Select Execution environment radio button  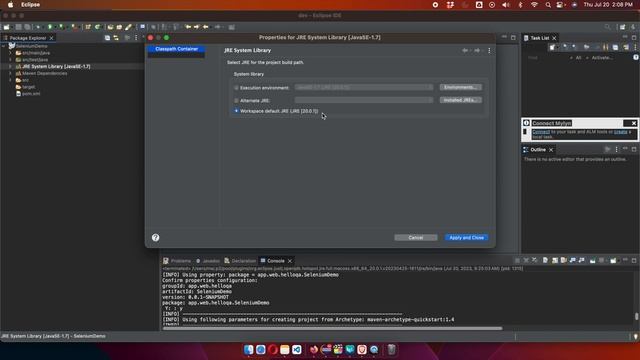(x=236, y=88)
